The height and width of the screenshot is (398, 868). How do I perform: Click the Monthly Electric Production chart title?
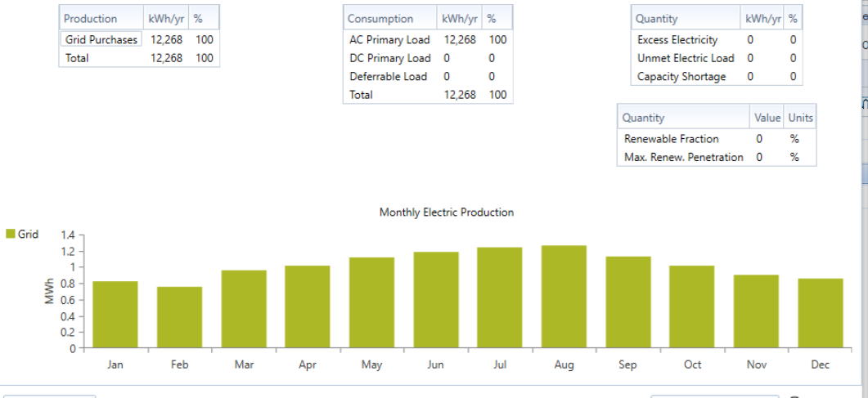tap(446, 212)
